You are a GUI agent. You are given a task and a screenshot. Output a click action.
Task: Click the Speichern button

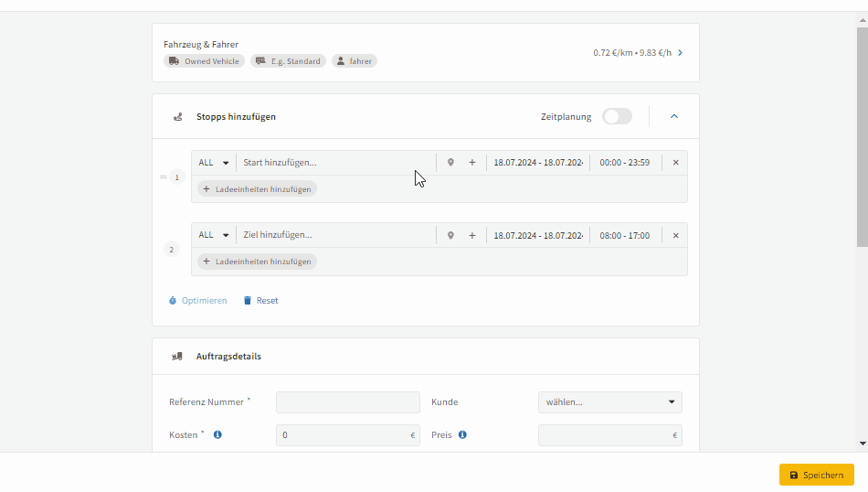(x=817, y=475)
